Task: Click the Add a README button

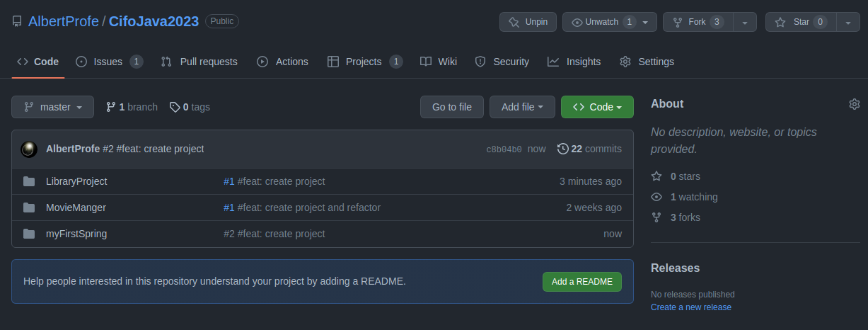Action: click(x=582, y=282)
